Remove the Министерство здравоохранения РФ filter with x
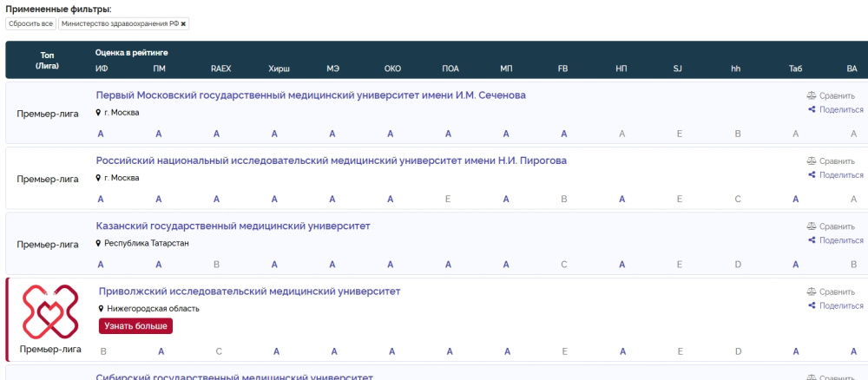The image size is (868, 380). click(183, 23)
